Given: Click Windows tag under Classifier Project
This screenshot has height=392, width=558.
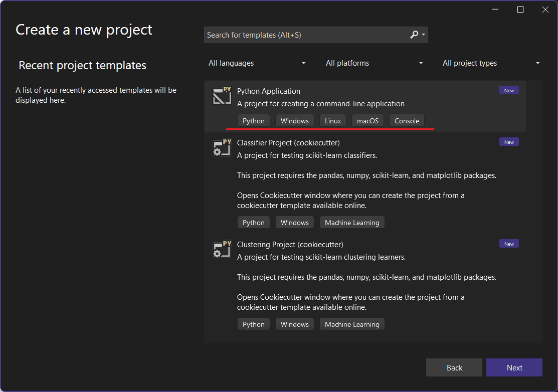Looking at the screenshot, I should [x=295, y=223].
